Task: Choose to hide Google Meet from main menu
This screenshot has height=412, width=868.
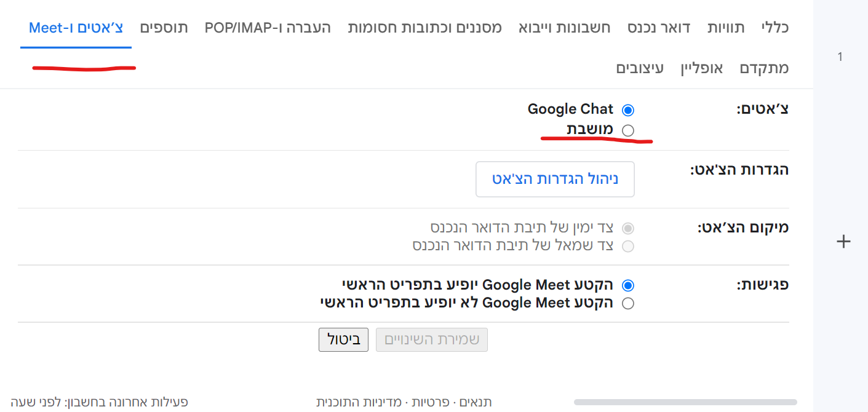Action: click(x=627, y=303)
